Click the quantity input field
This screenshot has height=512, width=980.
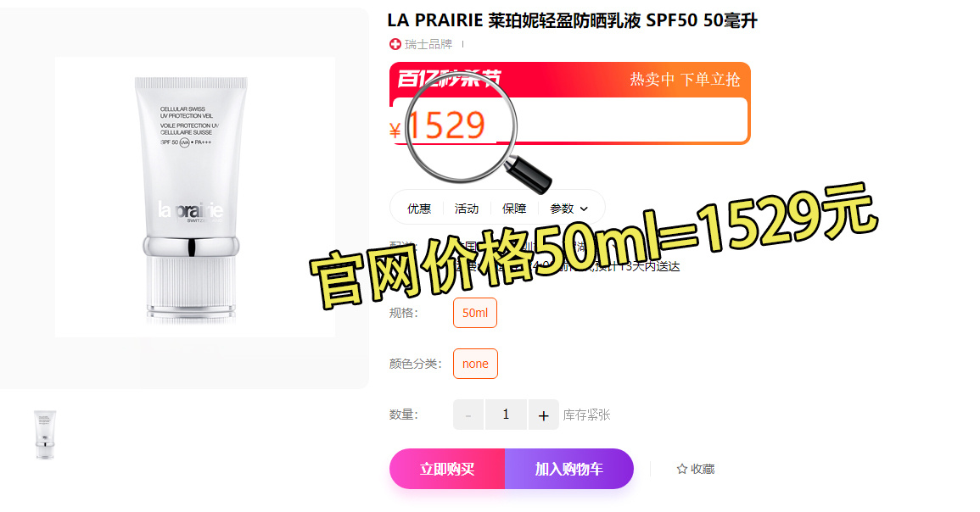506,415
